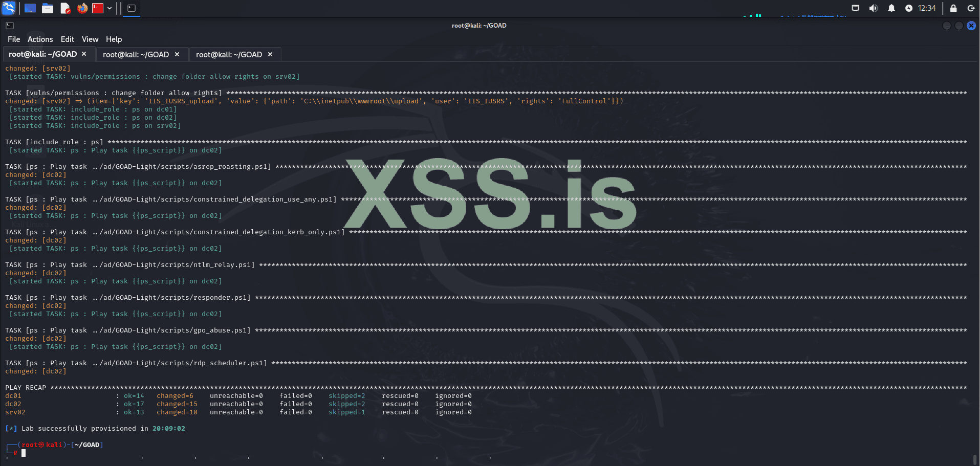Screen dimensions: 980x466
Task: Launch the red root terminal from the taskbar
Action: [97, 8]
